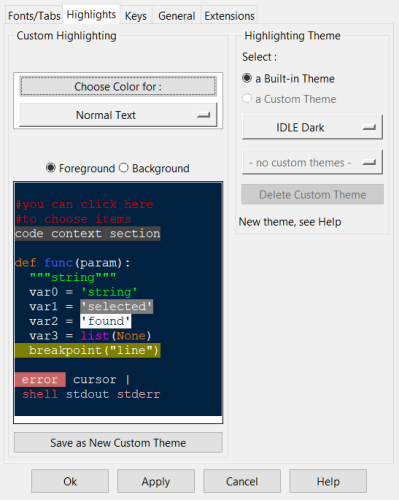Screen dimensions: 399x500
Task: Open the General tab
Action: pos(176,16)
